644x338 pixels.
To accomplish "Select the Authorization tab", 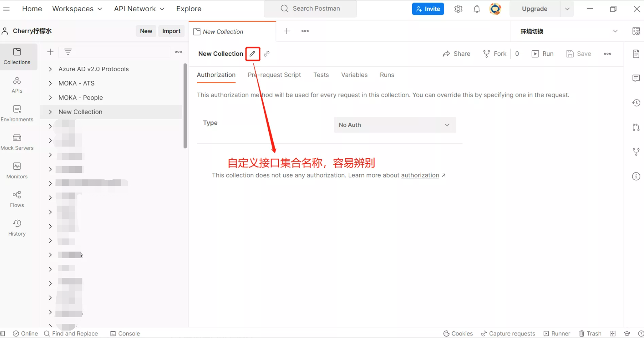I will click(216, 75).
